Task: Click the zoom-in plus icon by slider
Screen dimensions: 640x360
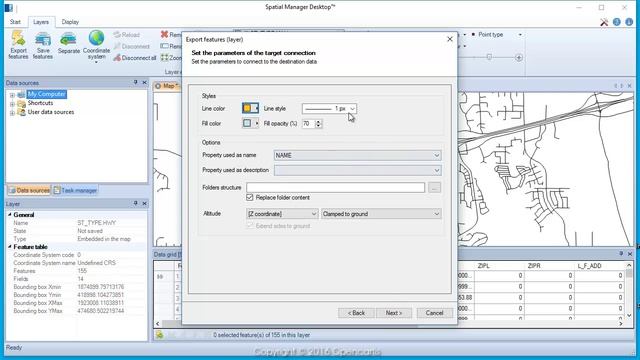Action: coord(519,58)
